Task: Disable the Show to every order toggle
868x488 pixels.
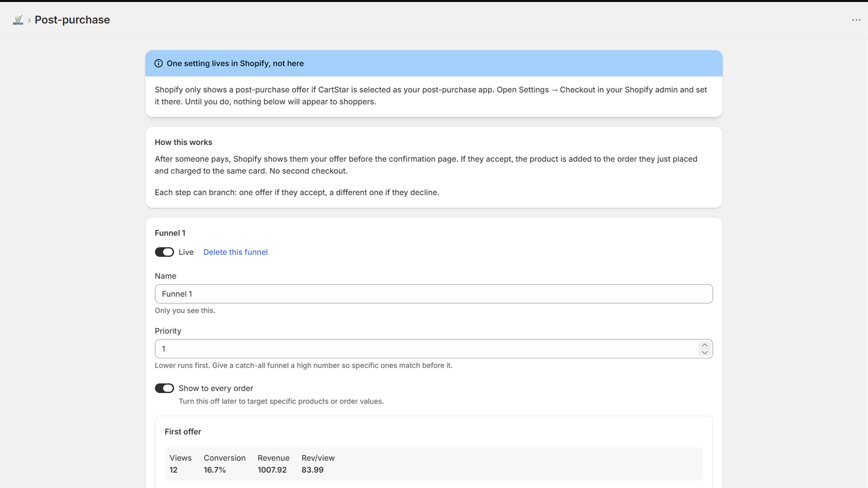Action: [x=164, y=388]
